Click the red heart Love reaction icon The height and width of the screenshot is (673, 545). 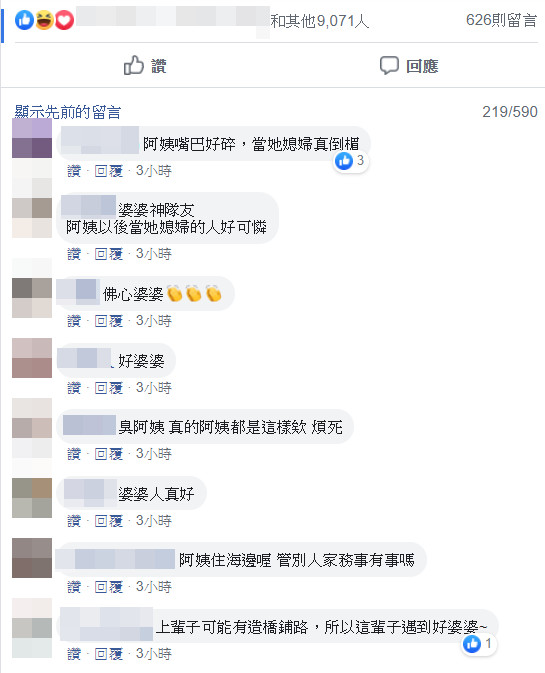pos(64,20)
